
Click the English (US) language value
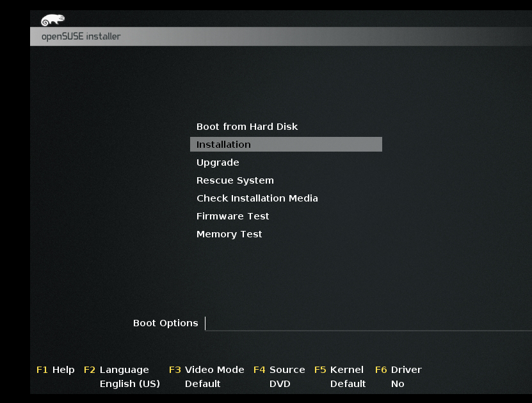click(129, 384)
